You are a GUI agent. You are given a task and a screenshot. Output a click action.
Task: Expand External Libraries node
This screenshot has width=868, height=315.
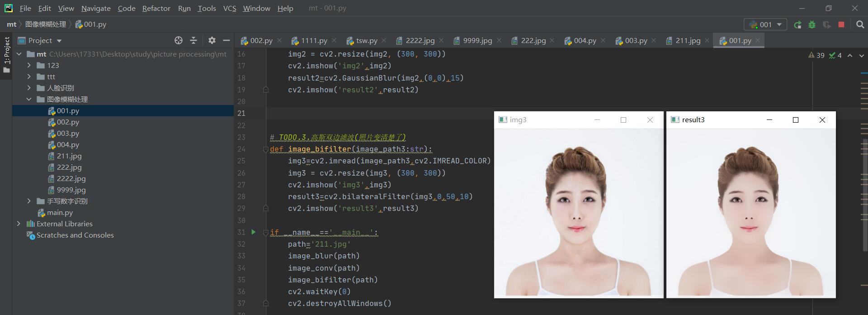pyautogui.click(x=19, y=224)
